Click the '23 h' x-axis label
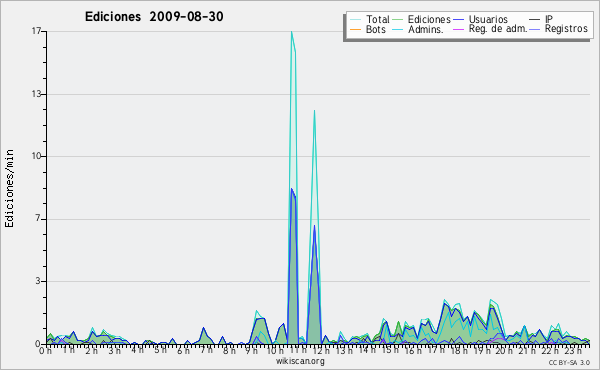Image resolution: width=600 pixels, height=370 pixels. [572, 350]
